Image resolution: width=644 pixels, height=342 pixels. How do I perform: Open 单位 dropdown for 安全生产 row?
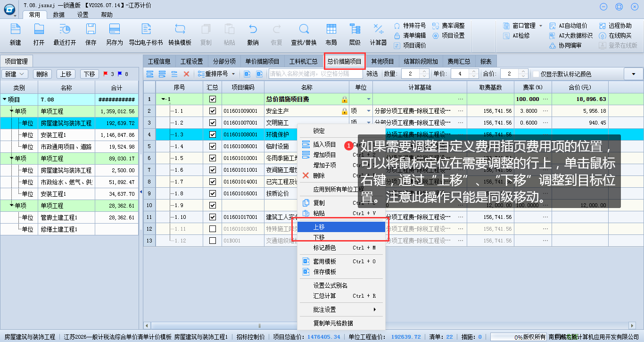368,111
